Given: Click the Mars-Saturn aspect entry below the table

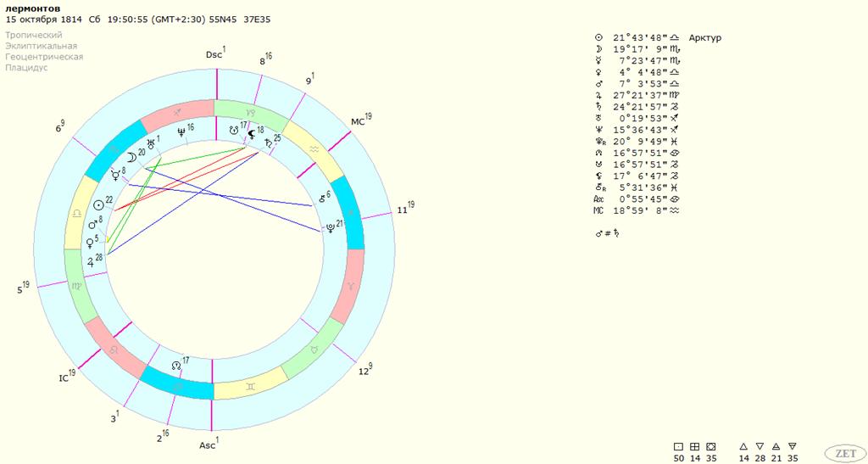Looking at the screenshot, I should [x=610, y=232].
